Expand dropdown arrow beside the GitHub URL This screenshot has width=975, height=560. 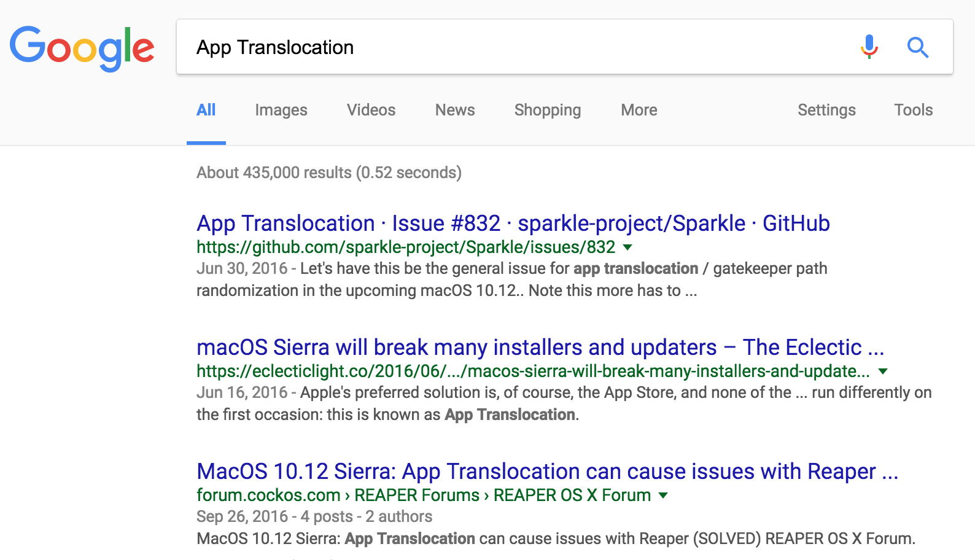(x=627, y=247)
